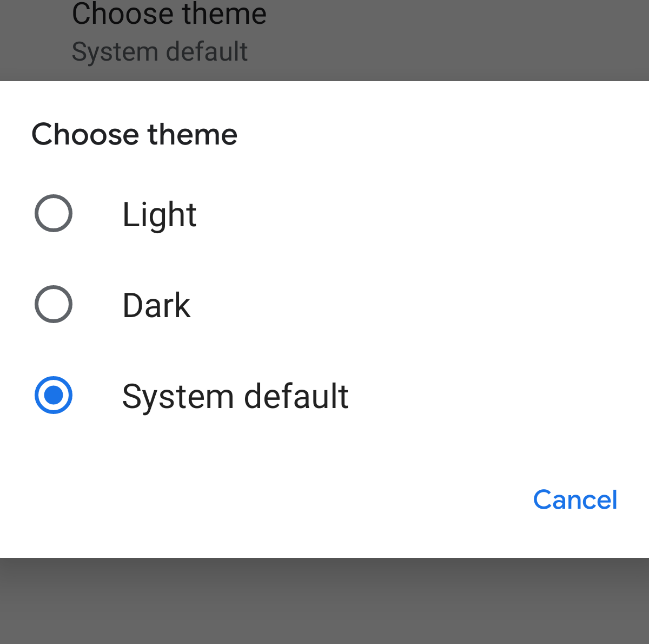Click the blue filled circle indicator
649x644 pixels.
[54, 395]
